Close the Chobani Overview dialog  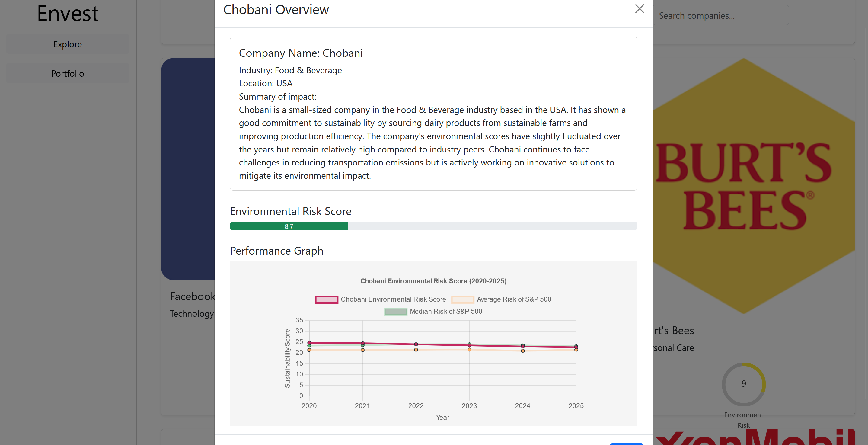pyautogui.click(x=639, y=9)
